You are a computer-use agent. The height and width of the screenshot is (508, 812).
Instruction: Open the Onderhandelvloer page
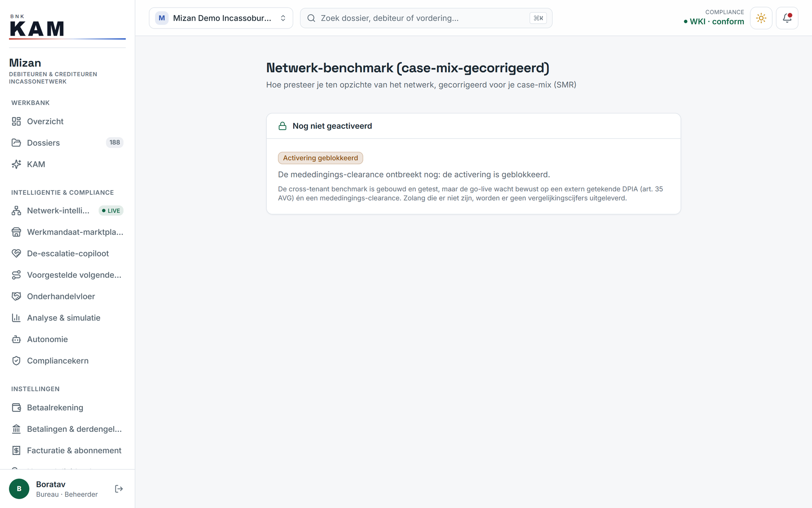67,296
